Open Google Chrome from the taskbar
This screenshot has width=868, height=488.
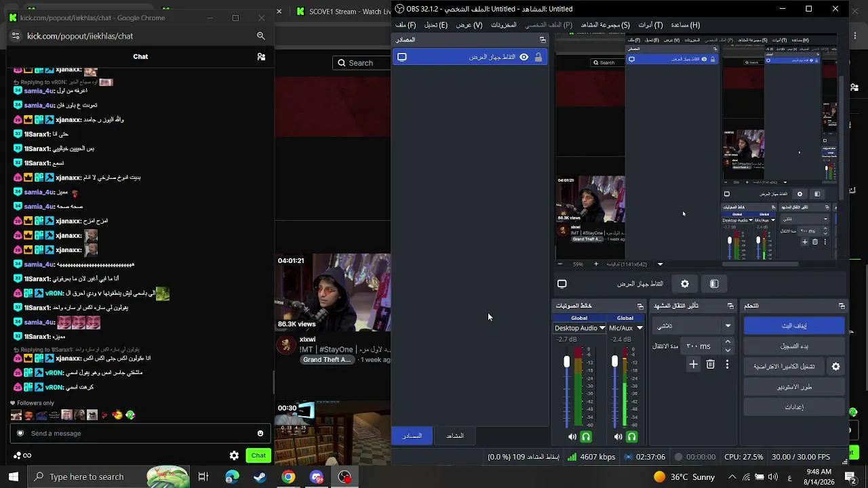click(x=288, y=477)
